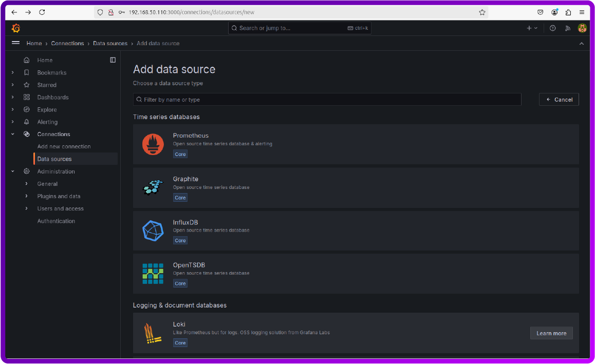Click the InfluxDB hexagon logo
The height and width of the screenshot is (364, 595).
coord(153,231)
